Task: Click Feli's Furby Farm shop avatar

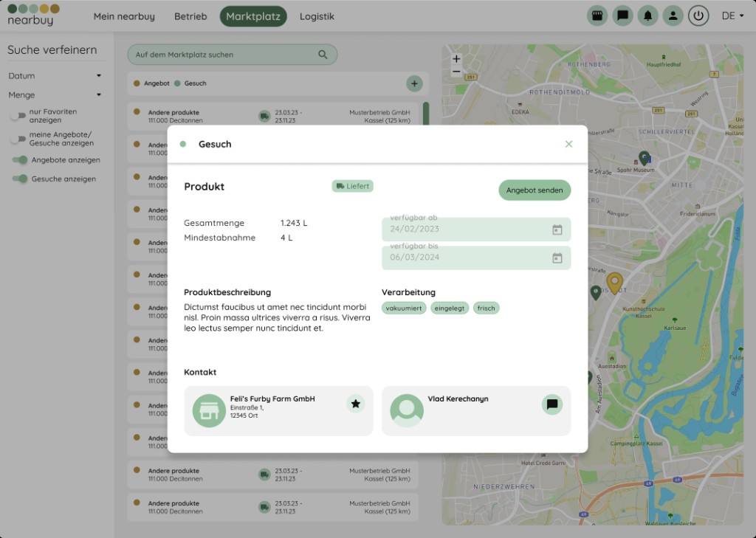Action: tap(209, 411)
